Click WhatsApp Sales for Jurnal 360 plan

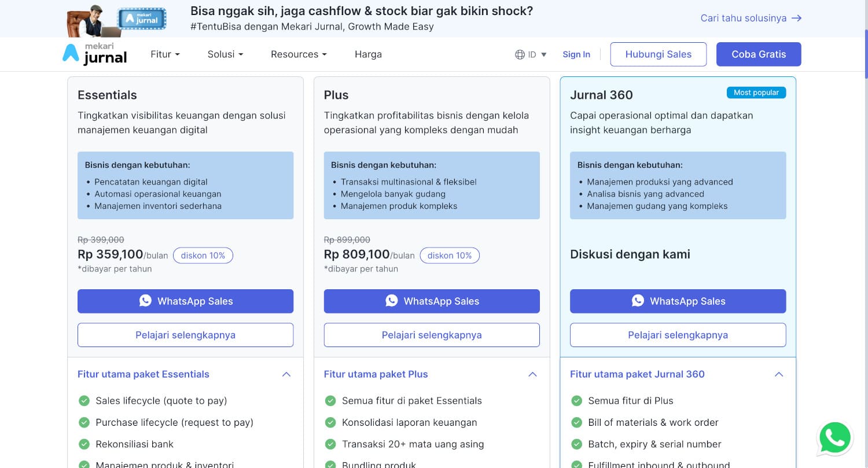(x=678, y=301)
